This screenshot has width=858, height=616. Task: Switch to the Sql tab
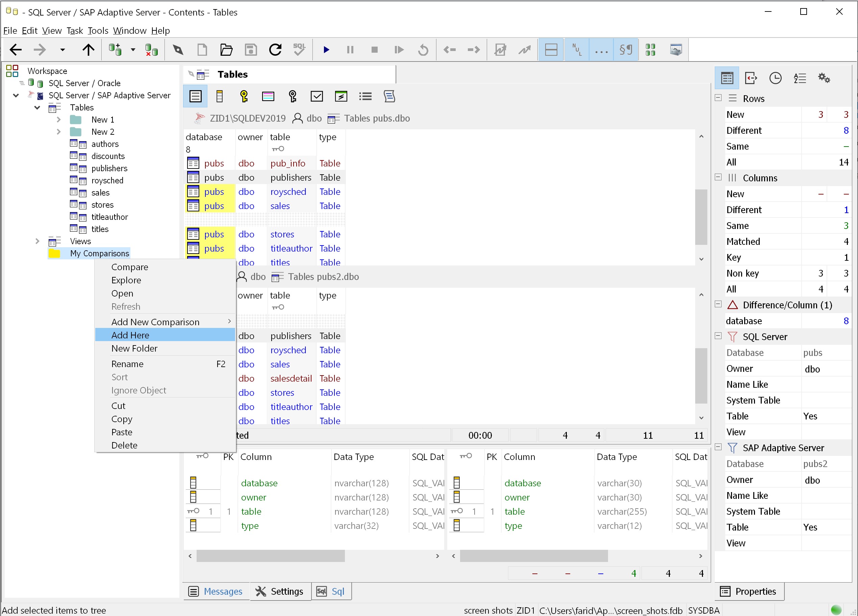331,591
